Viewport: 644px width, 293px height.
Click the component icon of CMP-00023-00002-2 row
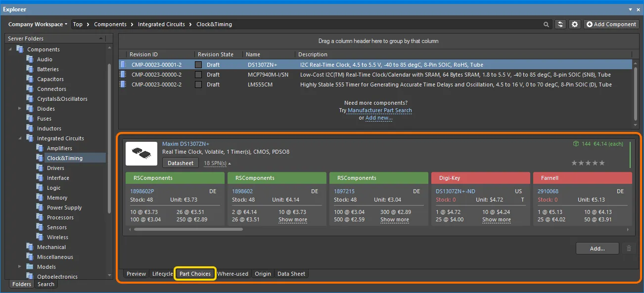tap(123, 84)
